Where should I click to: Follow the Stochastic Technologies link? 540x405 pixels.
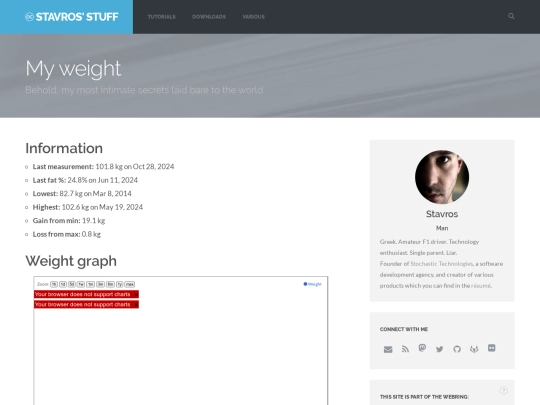(442, 264)
